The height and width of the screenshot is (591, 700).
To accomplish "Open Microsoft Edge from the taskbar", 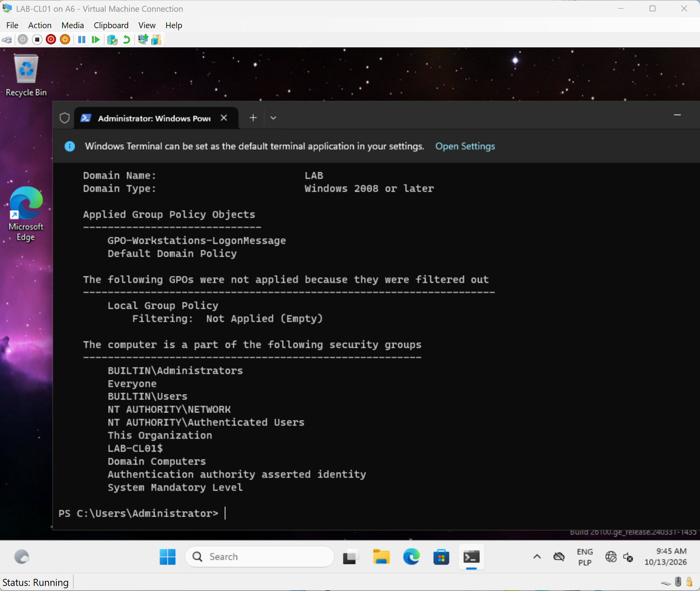I will coord(411,557).
